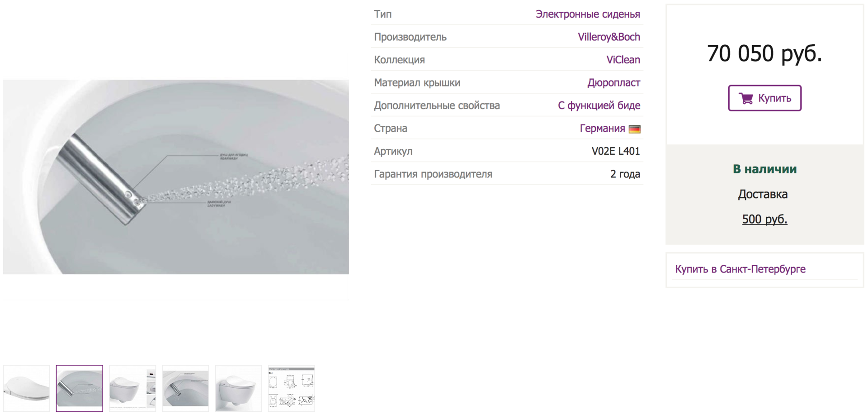The image size is (868, 415).
Task: Click the 70 050 руб. price text
Action: [x=764, y=53]
